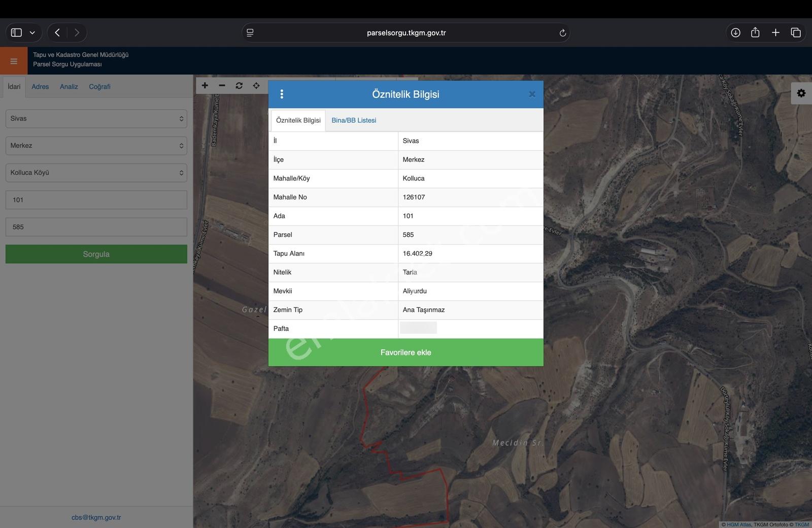Open the browser share icon

click(x=755, y=32)
